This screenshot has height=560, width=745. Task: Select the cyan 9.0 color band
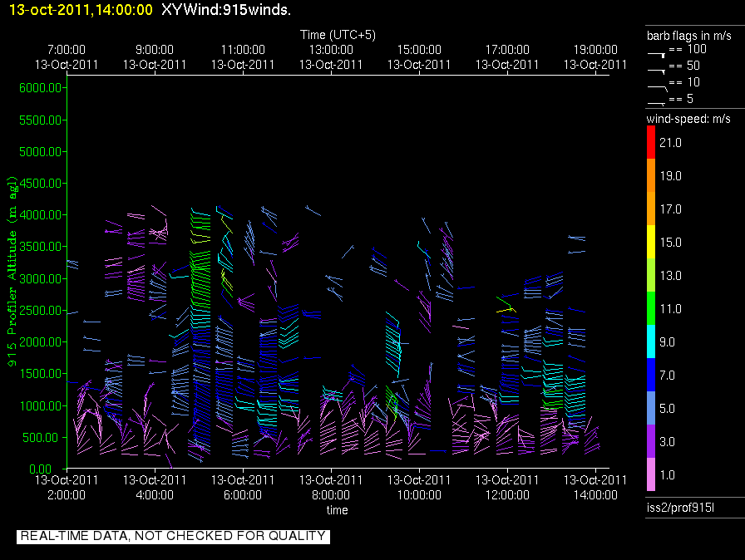[x=651, y=341]
